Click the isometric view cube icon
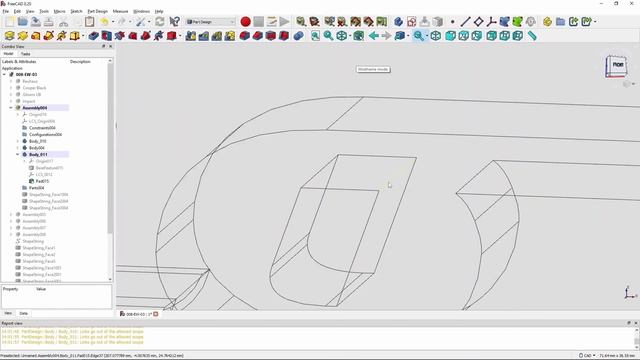This screenshot has width=640, height=360. tap(436, 36)
